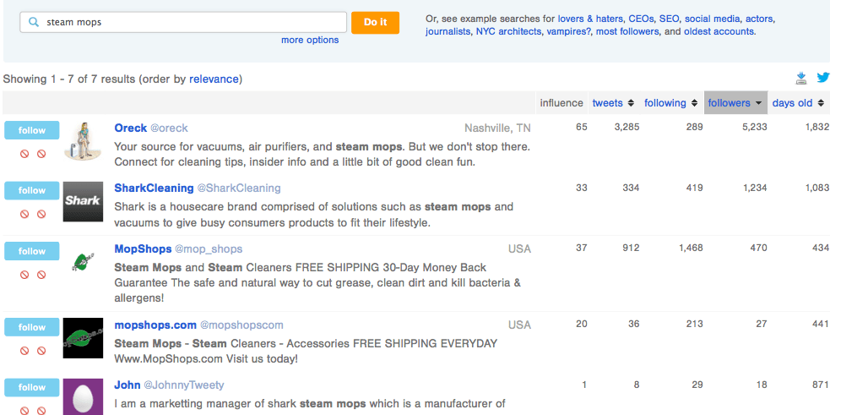Image resolution: width=868 pixels, height=415 pixels.
Task: Click first block icon in MopShops row
Action: click(x=24, y=275)
